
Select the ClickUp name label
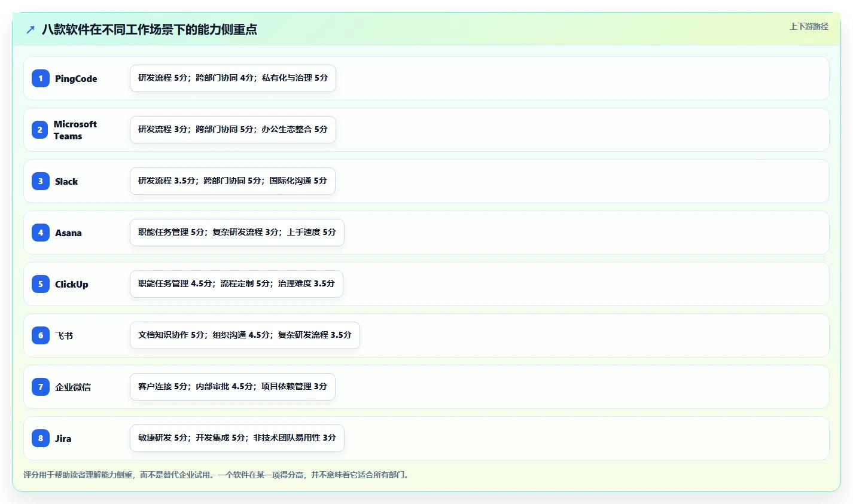(x=72, y=284)
